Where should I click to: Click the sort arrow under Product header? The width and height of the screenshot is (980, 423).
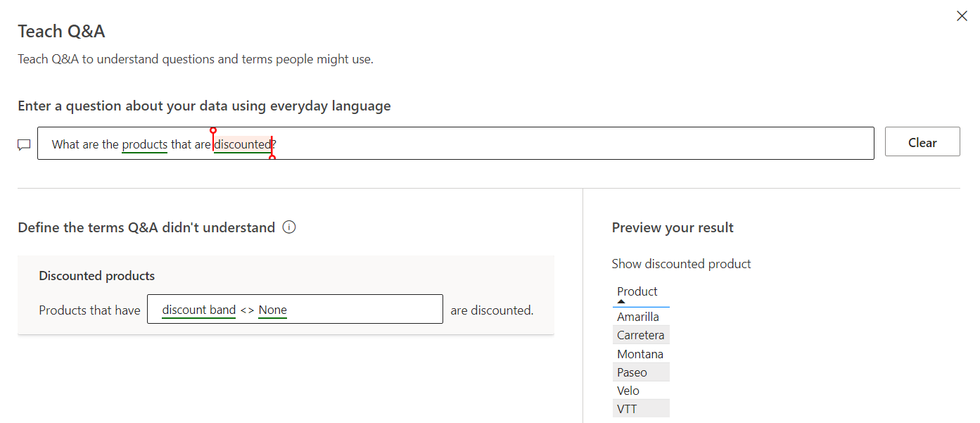pos(621,302)
